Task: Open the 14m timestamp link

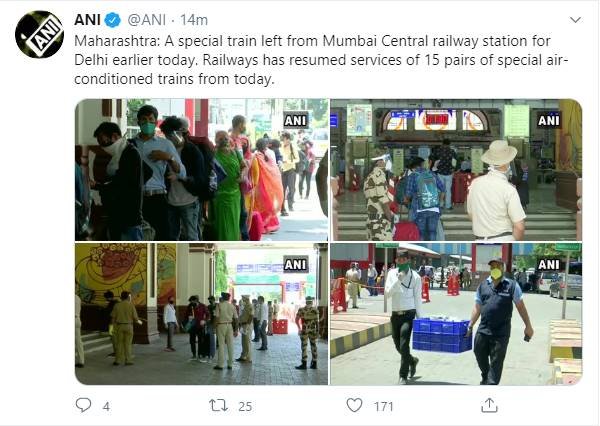Action: click(x=194, y=20)
